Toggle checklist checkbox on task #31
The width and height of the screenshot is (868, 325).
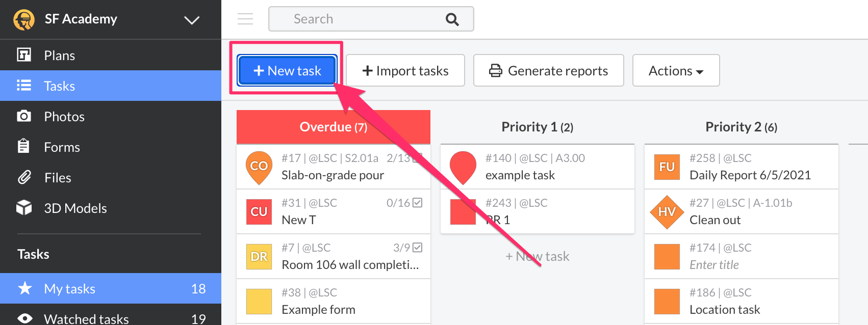coord(417,203)
